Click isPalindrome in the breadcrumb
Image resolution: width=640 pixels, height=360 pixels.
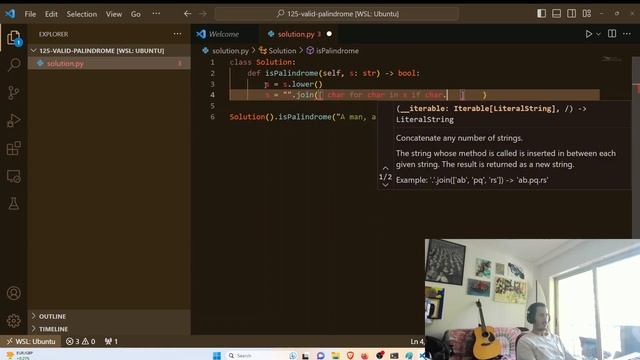338,51
